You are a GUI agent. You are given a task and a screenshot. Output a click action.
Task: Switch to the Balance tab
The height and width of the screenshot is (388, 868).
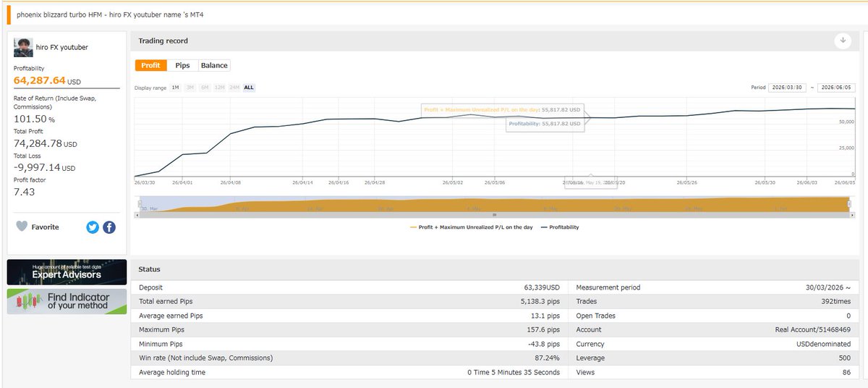click(214, 65)
